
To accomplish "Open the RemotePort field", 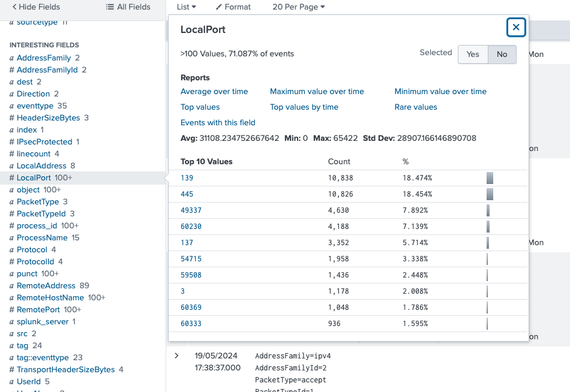I will click(38, 309).
